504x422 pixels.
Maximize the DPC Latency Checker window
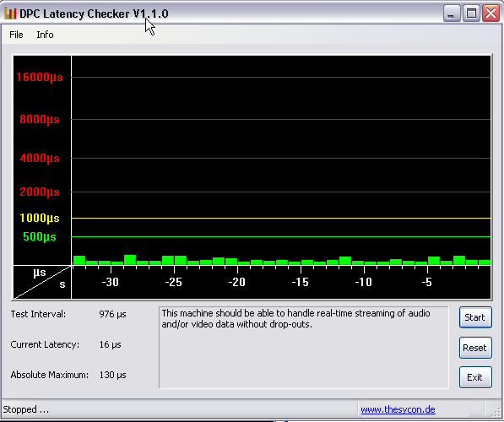pyautogui.click(x=471, y=14)
